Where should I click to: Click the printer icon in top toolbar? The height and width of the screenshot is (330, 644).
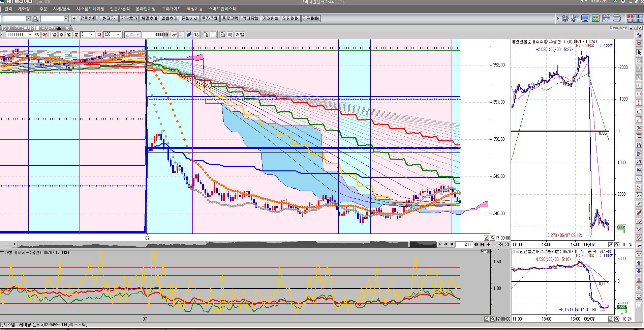[617, 19]
